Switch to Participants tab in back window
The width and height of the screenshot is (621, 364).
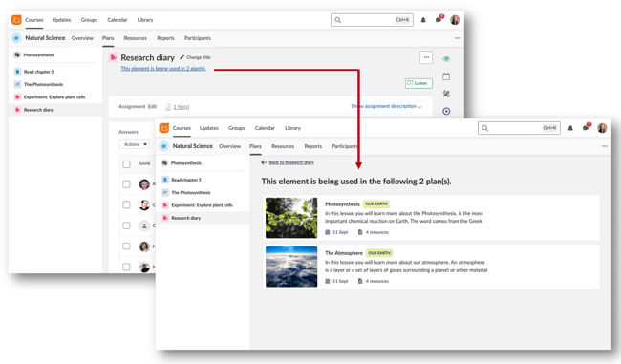pos(198,38)
